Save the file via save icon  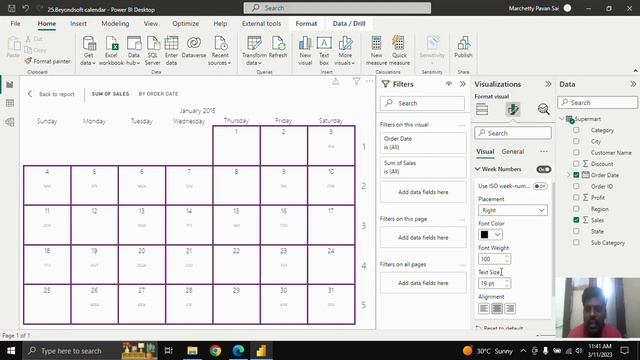12,8
